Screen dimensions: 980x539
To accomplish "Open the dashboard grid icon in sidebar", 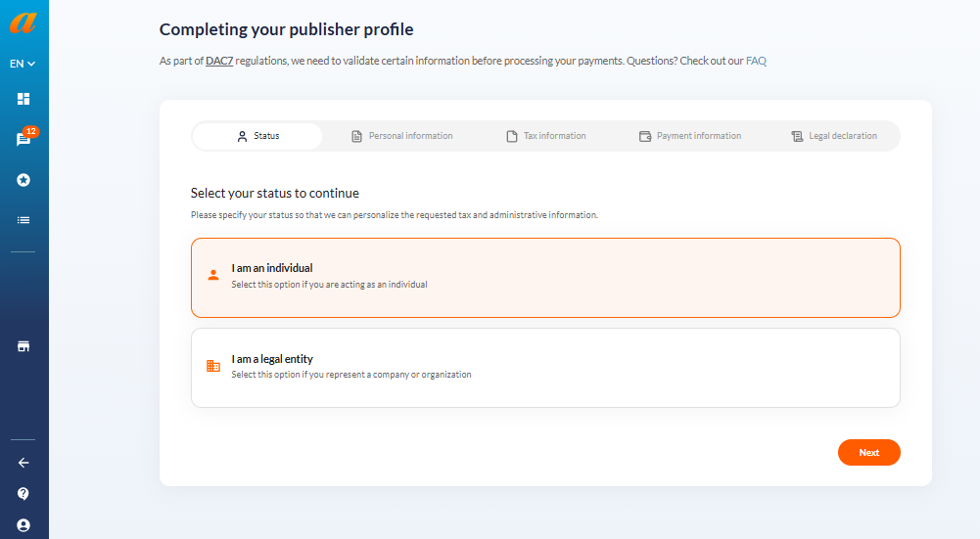I will [23, 99].
